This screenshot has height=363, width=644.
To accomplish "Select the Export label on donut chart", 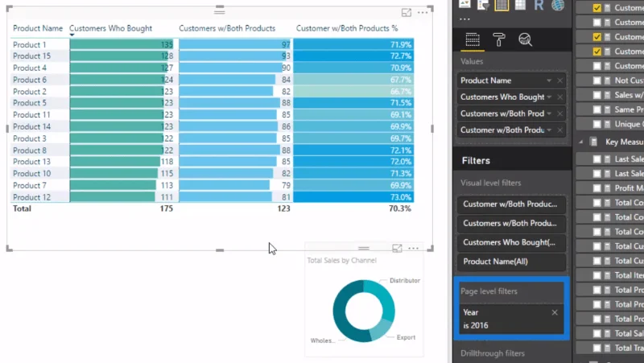I will tap(406, 337).
